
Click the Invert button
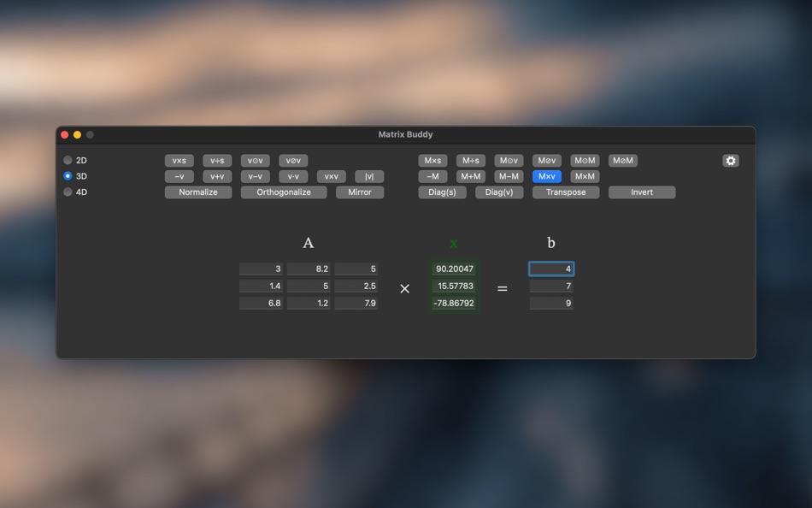[x=642, y=192]
